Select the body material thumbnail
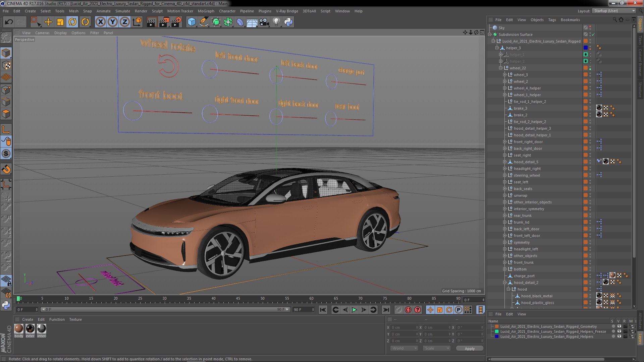Screen dimensions: 644x362 [x=19, y=329]
